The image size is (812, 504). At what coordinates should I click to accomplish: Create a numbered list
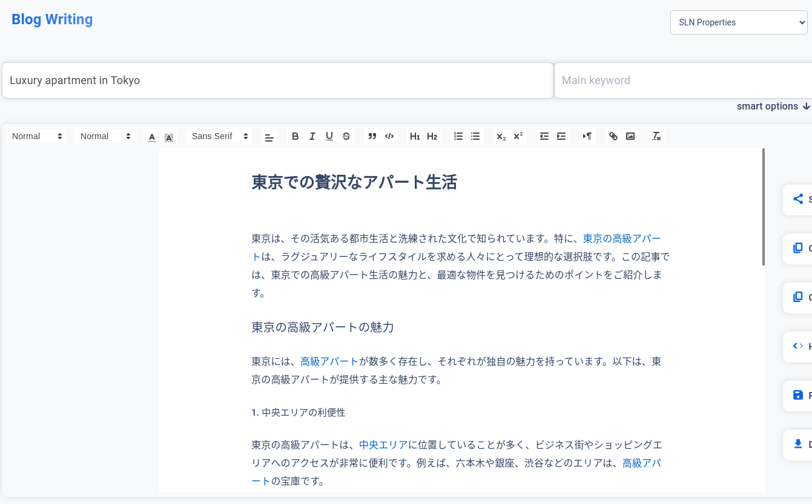[x=458, y=136]
